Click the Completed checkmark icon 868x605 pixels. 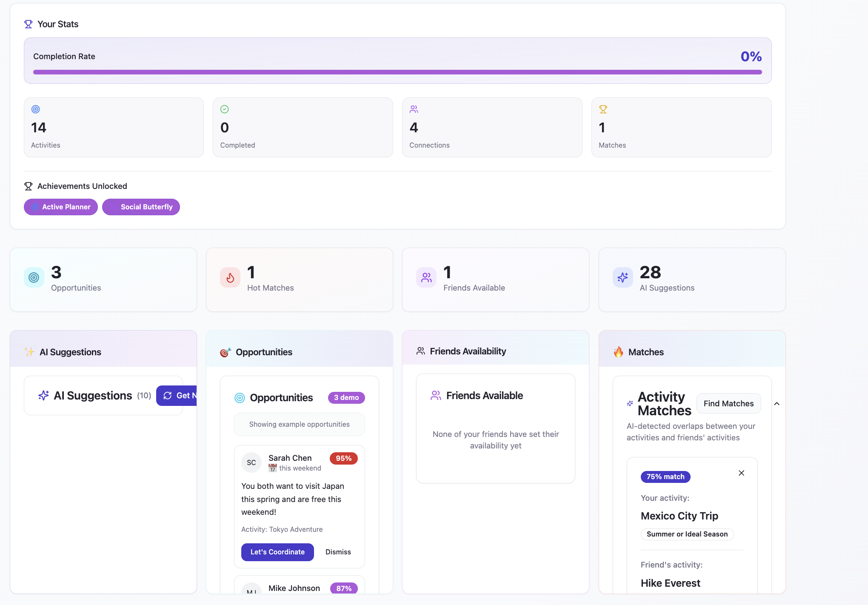[225, 109]
